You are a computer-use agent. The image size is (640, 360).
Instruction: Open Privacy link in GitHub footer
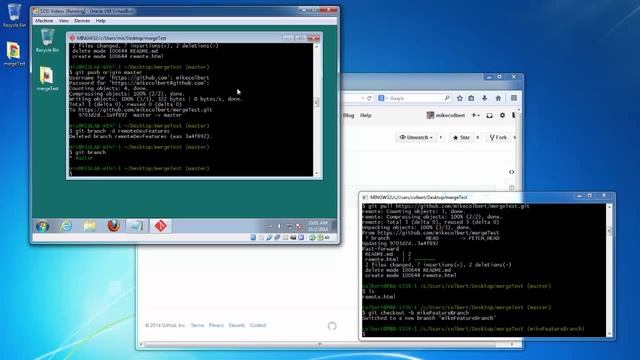216,325
